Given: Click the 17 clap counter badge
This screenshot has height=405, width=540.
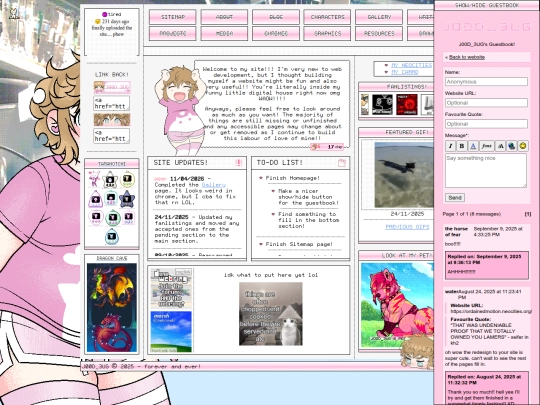Looking at the screenshot, I should pyautogui.click(x=327, y=147).
